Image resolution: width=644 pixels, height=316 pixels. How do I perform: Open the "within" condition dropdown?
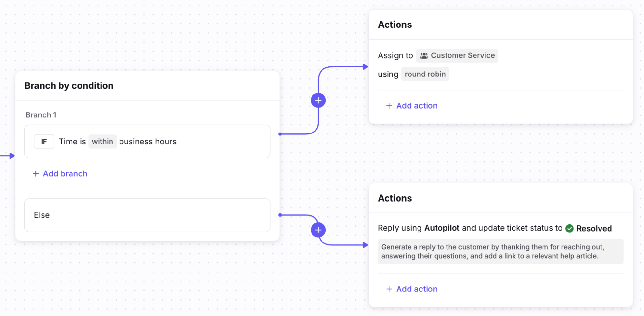point(102,142)
